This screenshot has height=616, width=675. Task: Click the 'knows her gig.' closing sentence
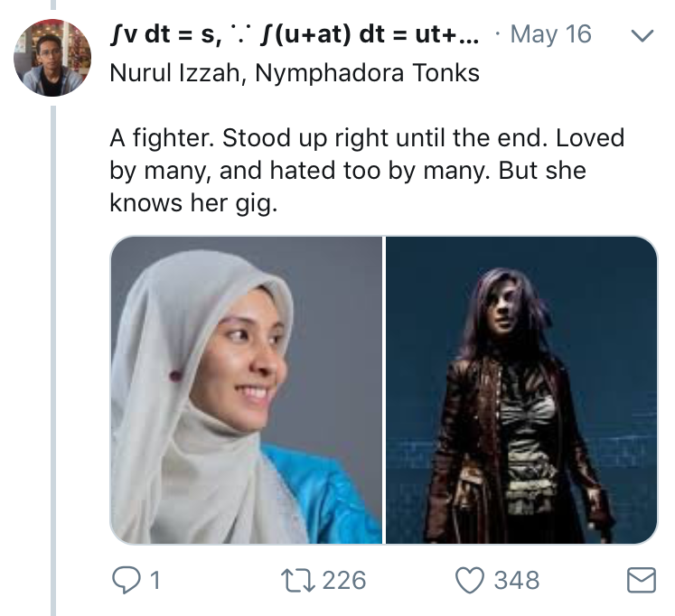(191, 203)
